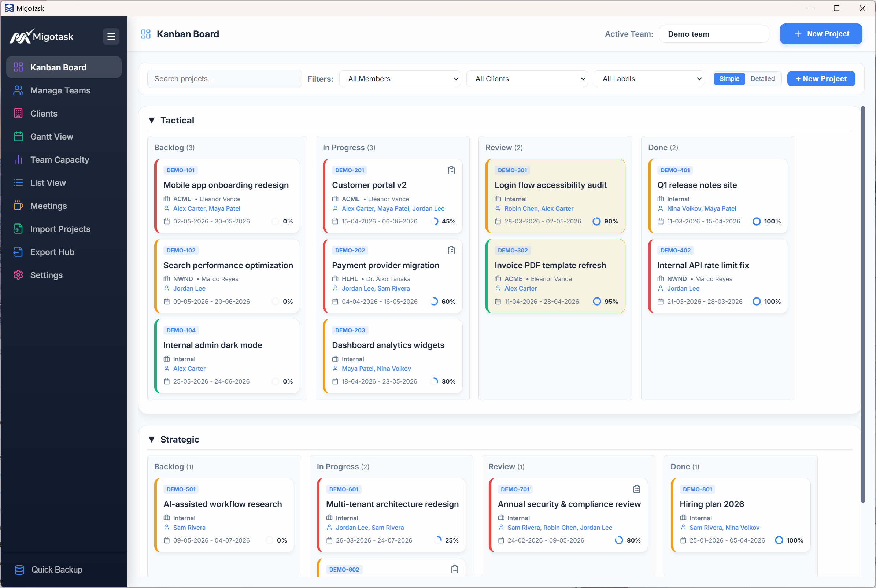This screenshot has height=588, width=876.
Task: Open the Internal admin dark mode card title
Action: (212, 345)
